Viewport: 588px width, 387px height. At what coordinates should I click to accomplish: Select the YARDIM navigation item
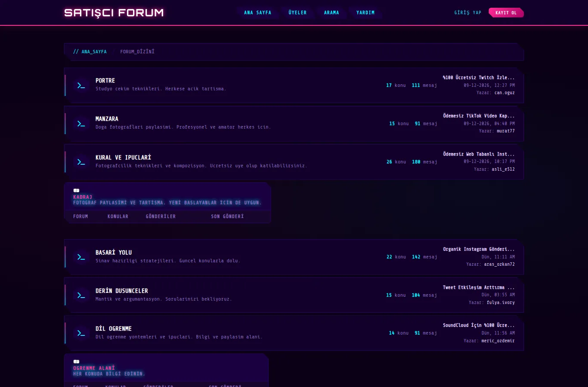click(x=365, y=12)
